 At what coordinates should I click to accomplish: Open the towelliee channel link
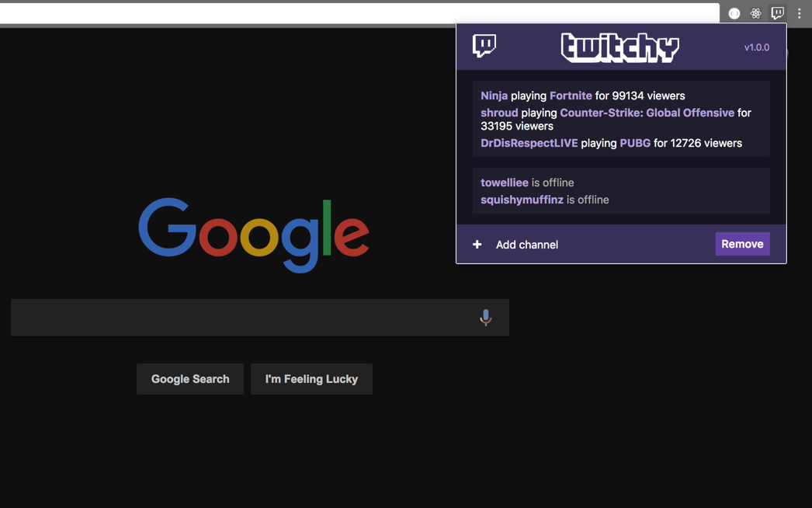(x=505, y=183)
